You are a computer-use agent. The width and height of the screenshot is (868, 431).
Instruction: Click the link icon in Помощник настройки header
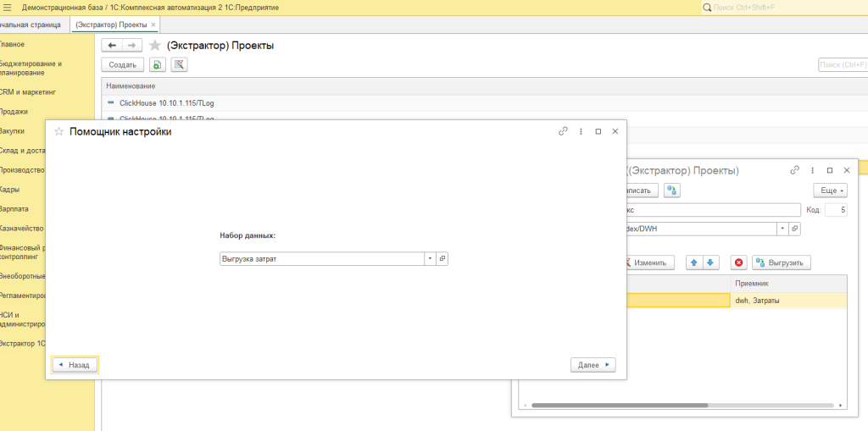pyautogui.click(x=563, y=131)
